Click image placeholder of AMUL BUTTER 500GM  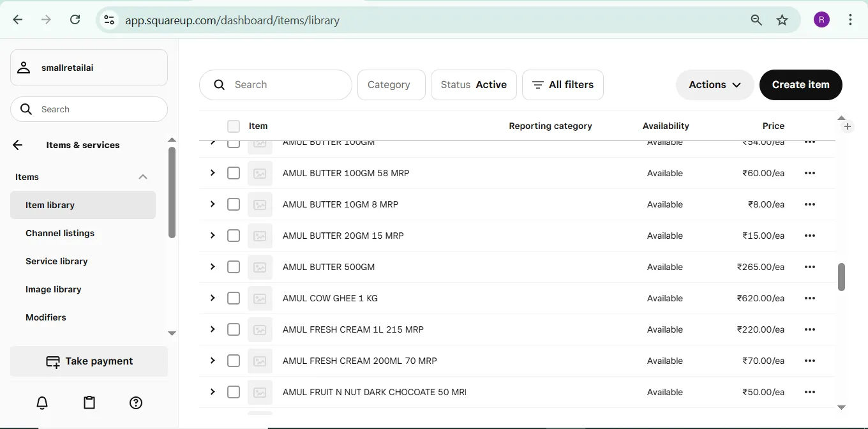260,267
